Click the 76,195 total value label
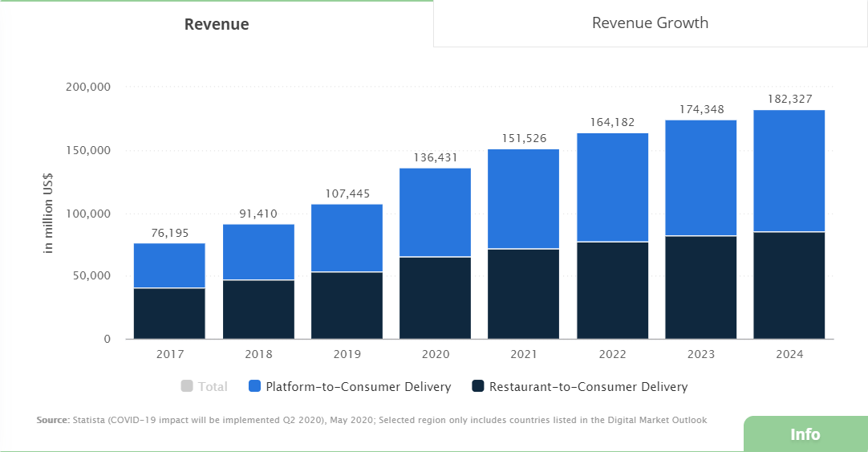Viewport: 868px width, 452px height. (x=170, y=233)
